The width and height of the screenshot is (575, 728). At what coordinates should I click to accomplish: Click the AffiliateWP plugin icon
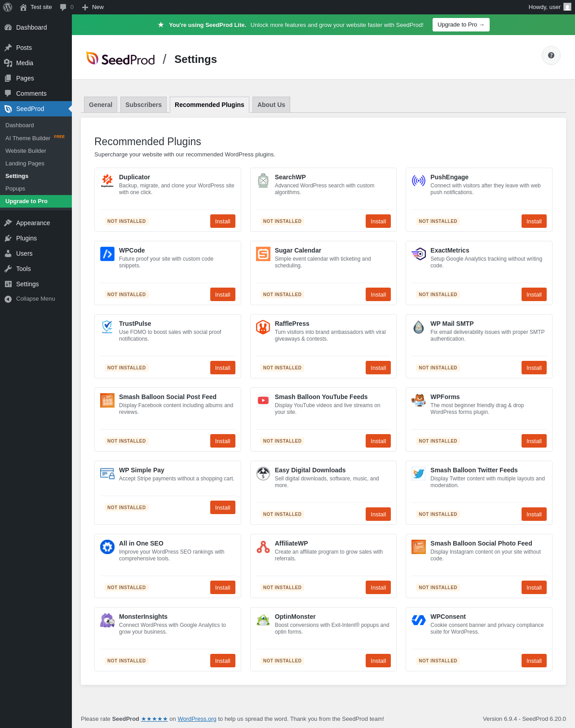coord(263,547)
